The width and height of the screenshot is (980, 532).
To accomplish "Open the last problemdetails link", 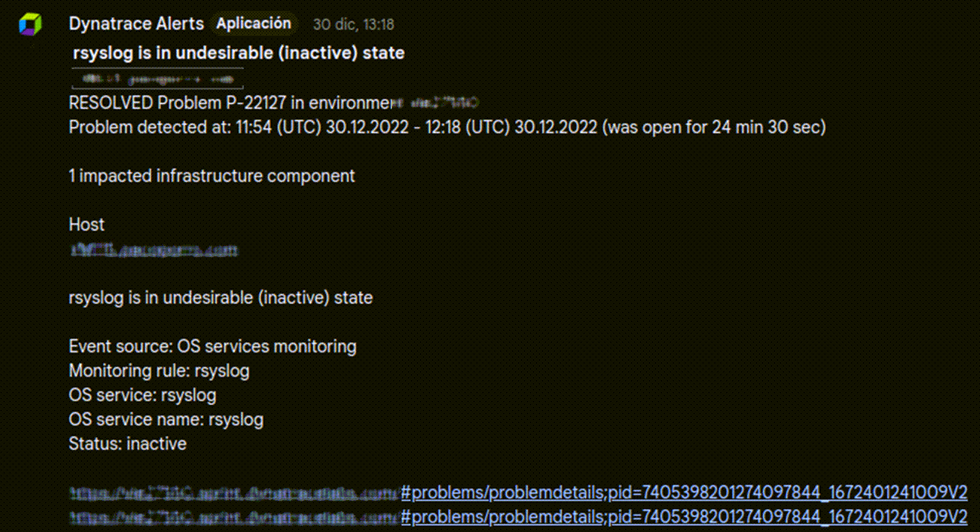I will 683,516.
